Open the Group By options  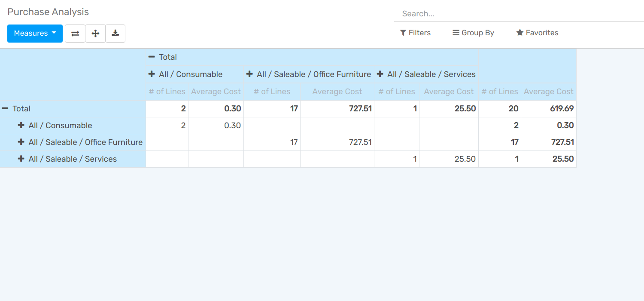(x=473, y=33)
